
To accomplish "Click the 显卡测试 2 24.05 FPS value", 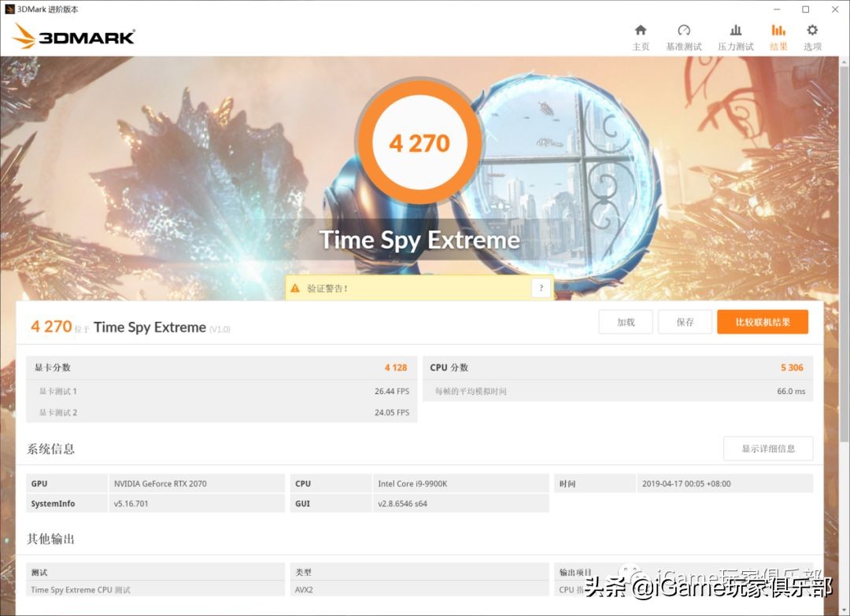I will (x=392, y=412).
